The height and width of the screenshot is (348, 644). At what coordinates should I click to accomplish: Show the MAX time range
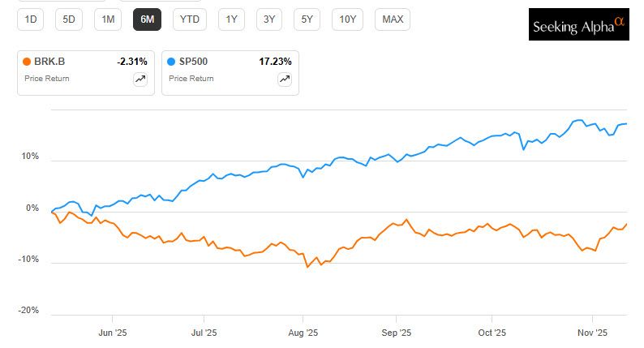coord(393,19)
